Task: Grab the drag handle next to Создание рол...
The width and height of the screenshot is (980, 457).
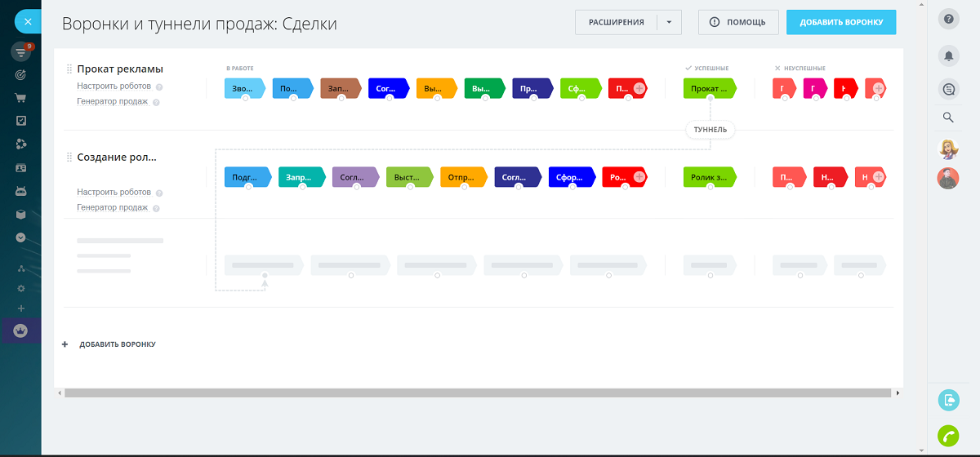Action: click(69, 157)
